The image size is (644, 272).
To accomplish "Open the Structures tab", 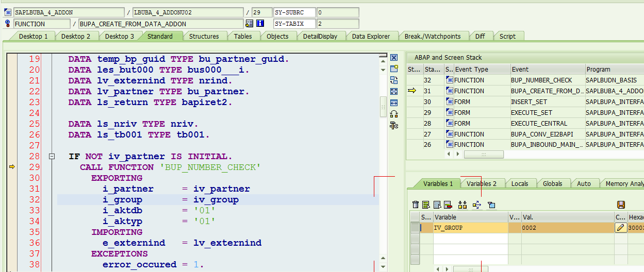I will point(204,36).
